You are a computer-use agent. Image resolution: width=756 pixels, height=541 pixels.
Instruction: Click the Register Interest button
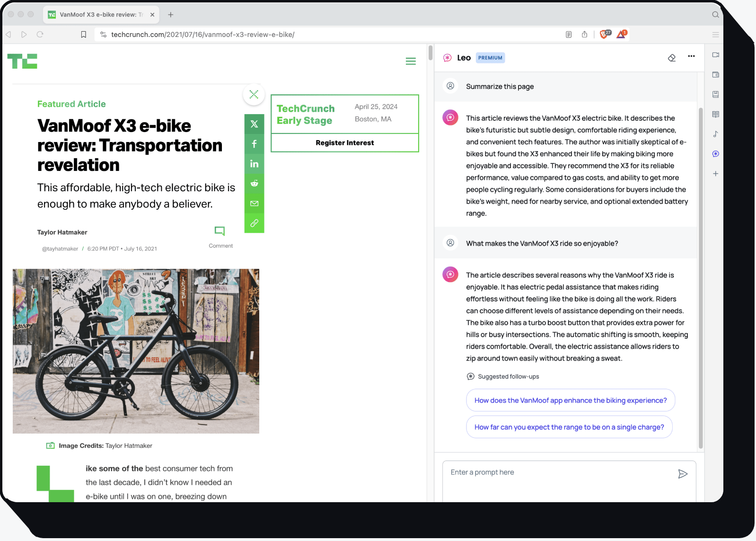click(x=345, y=143)
